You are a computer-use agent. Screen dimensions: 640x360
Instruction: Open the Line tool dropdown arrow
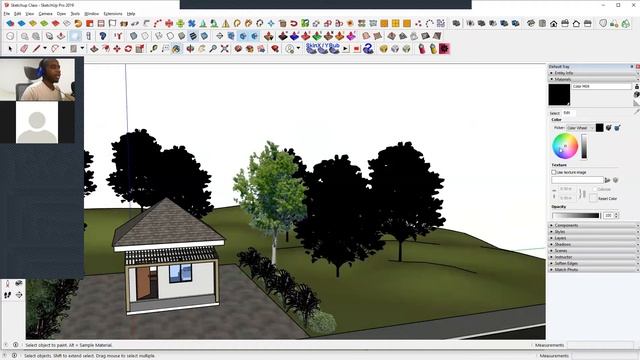click(x=45, y=49)
